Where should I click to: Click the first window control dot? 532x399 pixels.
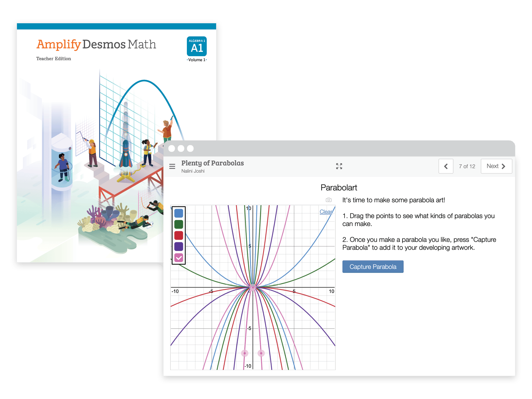(172, 148)
